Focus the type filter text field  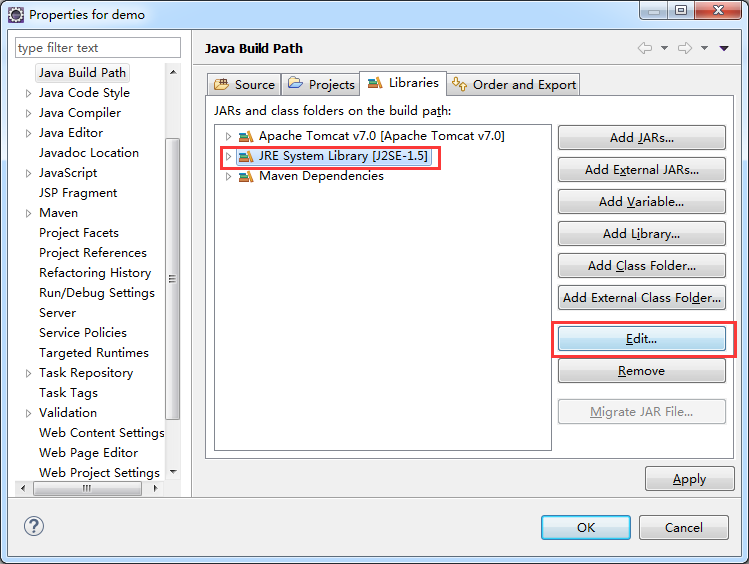coord(98,48)
